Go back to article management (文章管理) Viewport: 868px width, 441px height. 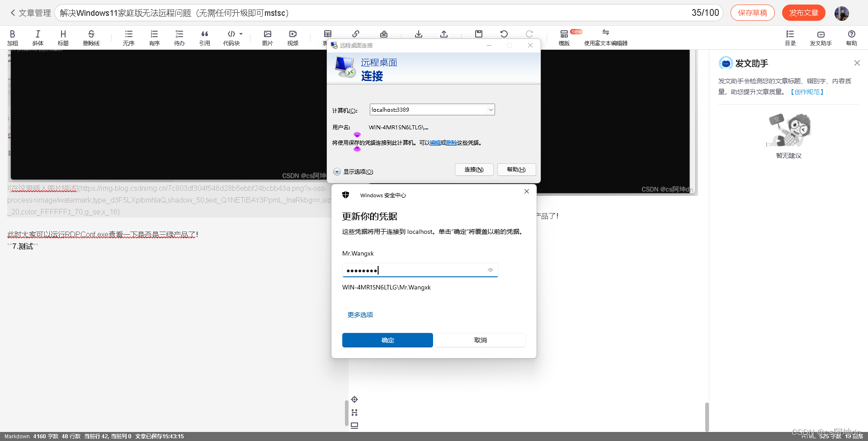click(x=30, y=13)
